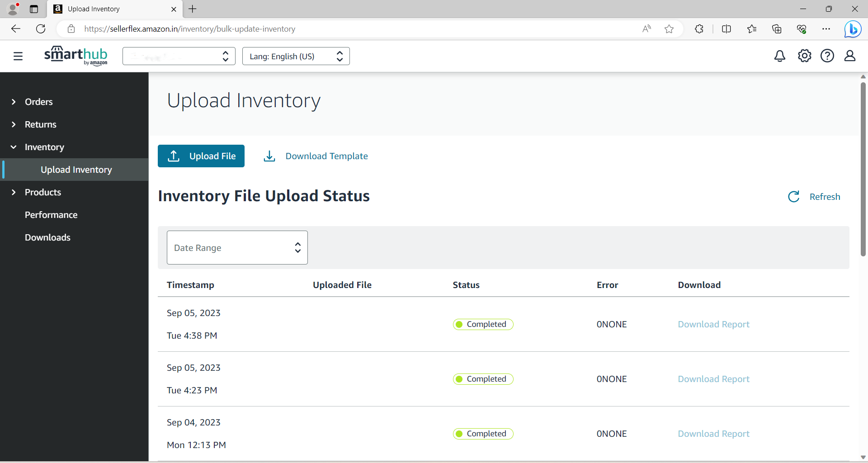Click the page vertical scrollbar thumb
868x463 pixels.
point(863,170)
